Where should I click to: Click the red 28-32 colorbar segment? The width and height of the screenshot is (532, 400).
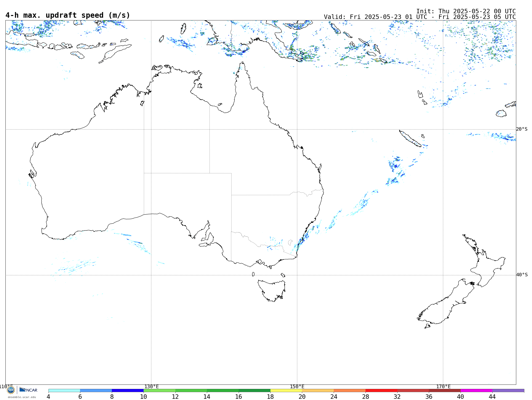[381, 391]
